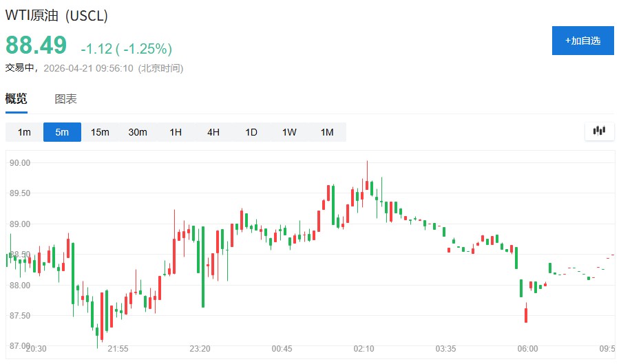Click the +加自选 add to watchlist button
Screen dimensions: 621x364
coord(582,41)
